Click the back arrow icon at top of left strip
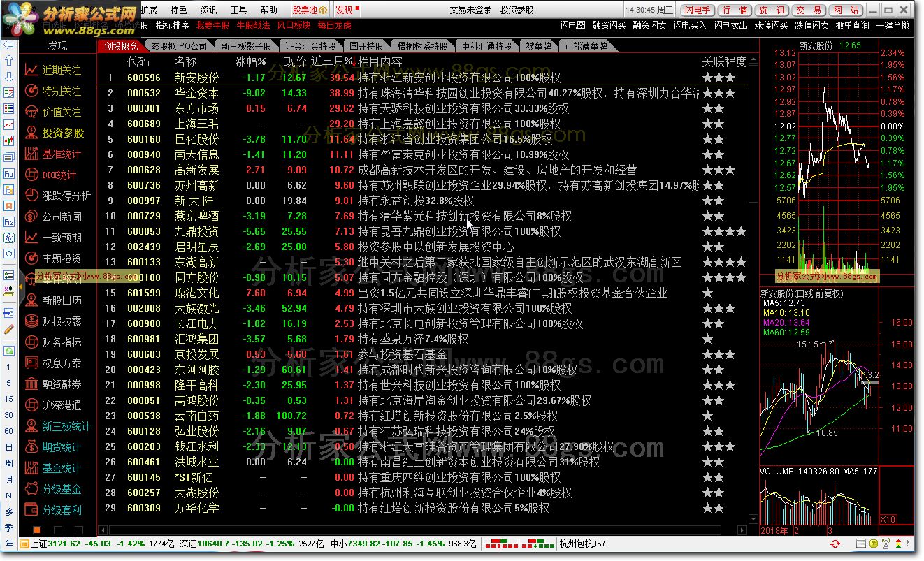The width and height of the screenshot is (924, 561). (8, 45)
